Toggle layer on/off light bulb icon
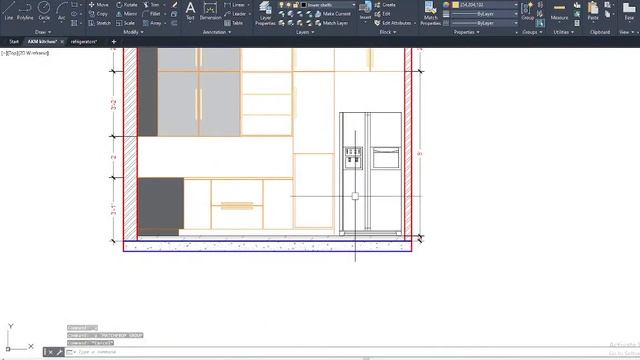This screenshot has width=640, height=360. [281, 5]
